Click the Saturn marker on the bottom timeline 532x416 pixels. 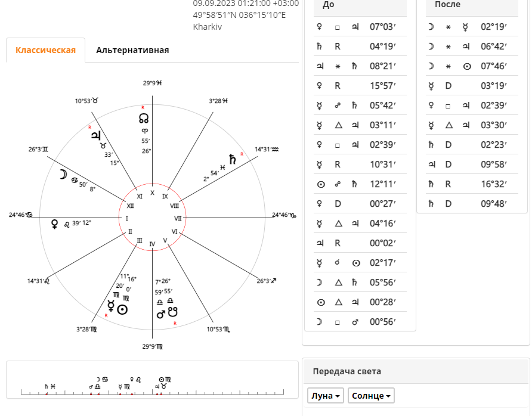47,387
